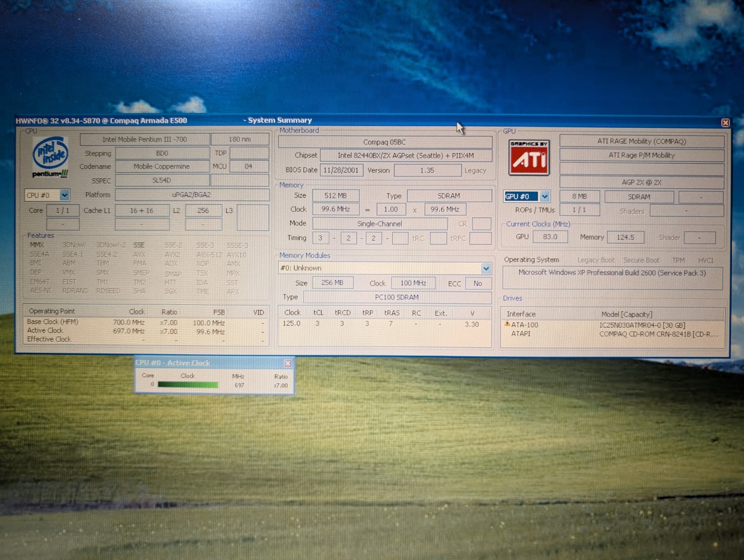Viewport: 744px width, 560px height.
Task: Click the Codename Mobile Coppermine field
Action: coord(162,167)
